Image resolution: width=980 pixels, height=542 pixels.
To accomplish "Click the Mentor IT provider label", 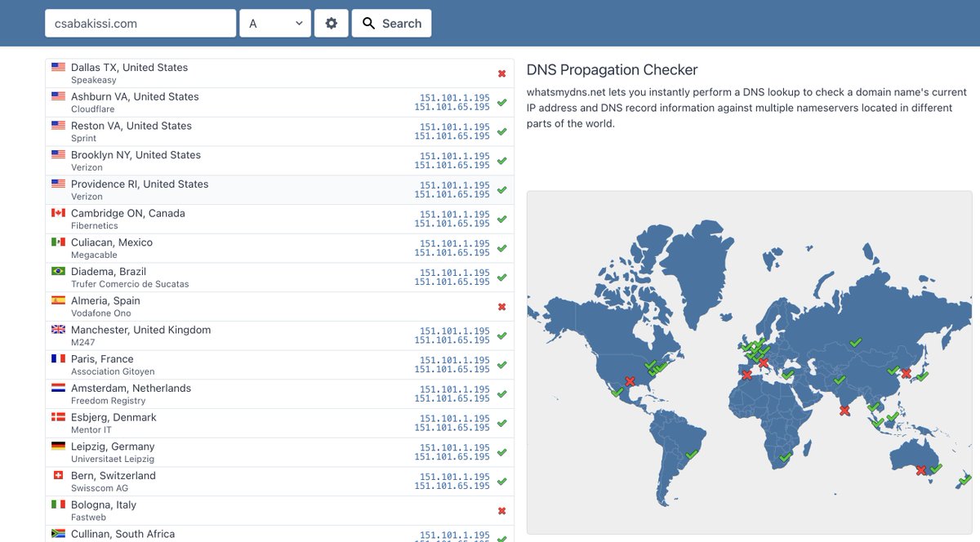I will pyautogui.click(x=91, y=430).
